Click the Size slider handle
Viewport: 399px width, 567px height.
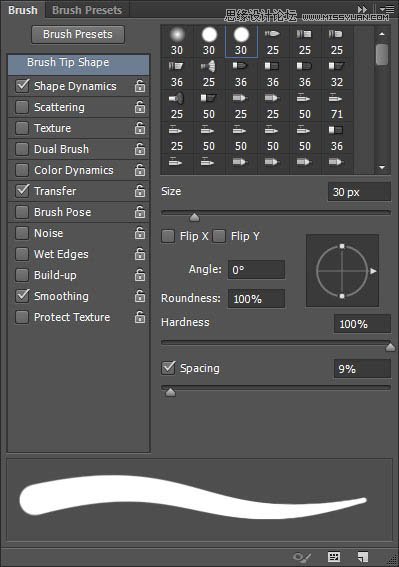point(194,217)
